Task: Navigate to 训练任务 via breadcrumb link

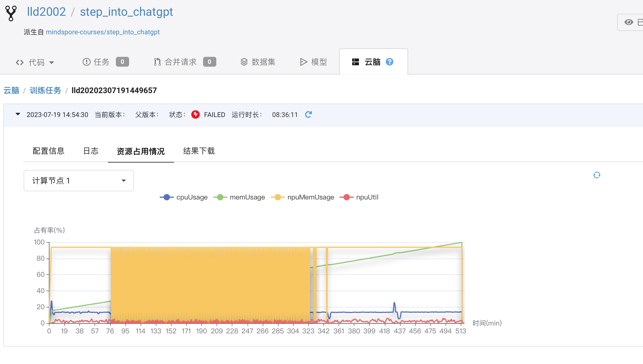Action: [x=46, y=91]
